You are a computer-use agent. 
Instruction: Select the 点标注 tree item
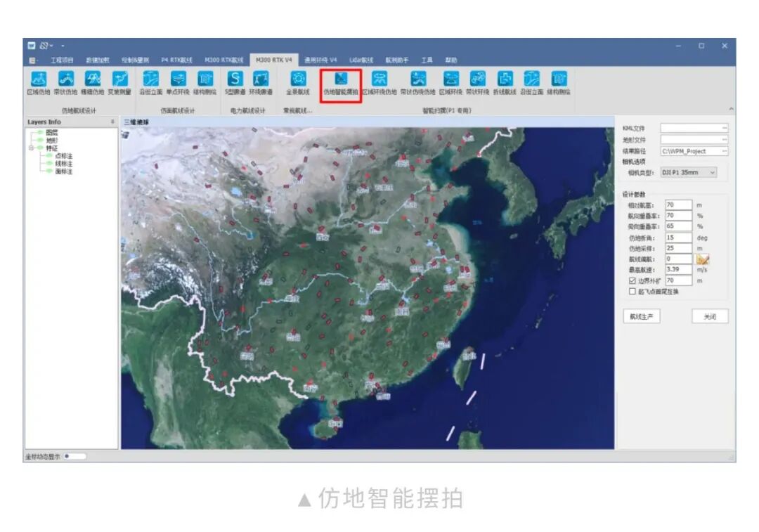(63, 156)
